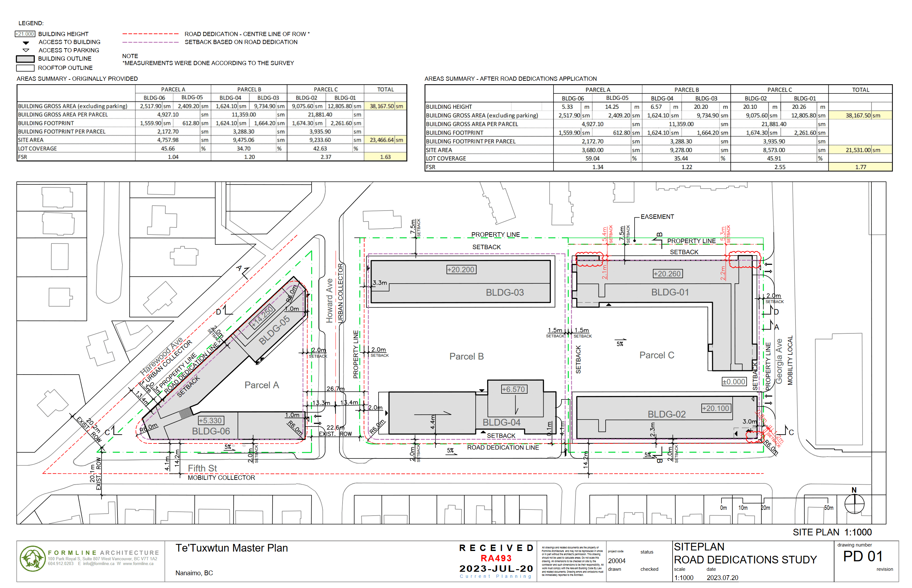Click the Formline Architecture circular logo

pos(33,558)
